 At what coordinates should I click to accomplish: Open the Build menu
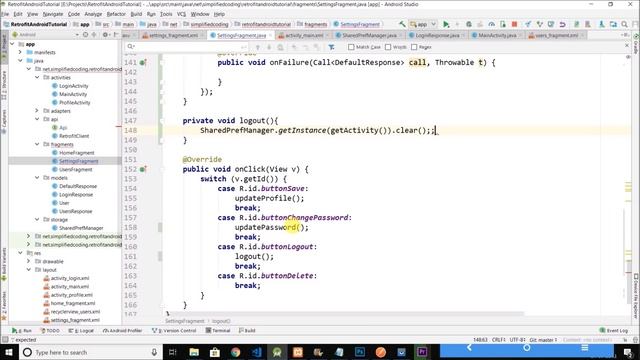pos(136,14)
